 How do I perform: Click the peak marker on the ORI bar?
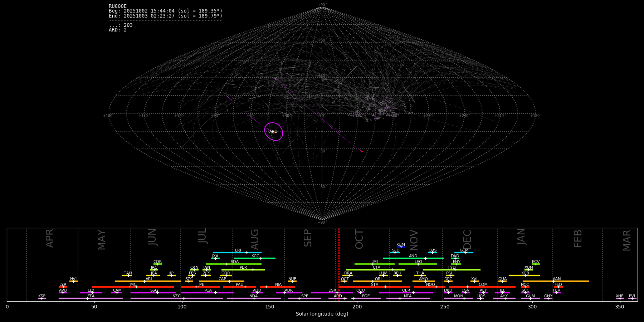[x=373, y=281]
